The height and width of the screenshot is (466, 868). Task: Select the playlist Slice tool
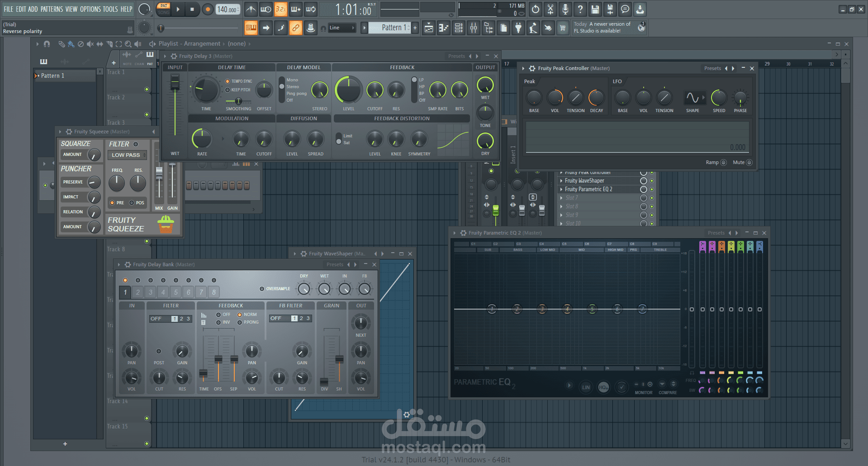[109, 44]
